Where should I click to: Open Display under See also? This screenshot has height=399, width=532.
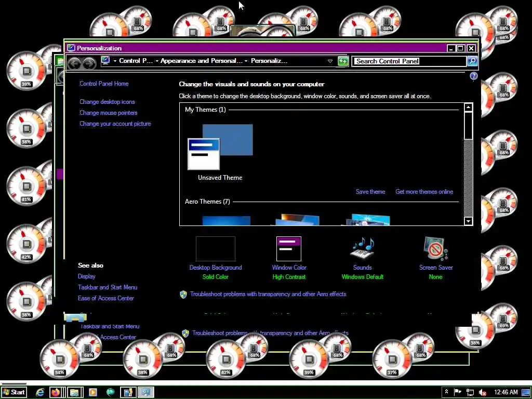pos(87,276)
